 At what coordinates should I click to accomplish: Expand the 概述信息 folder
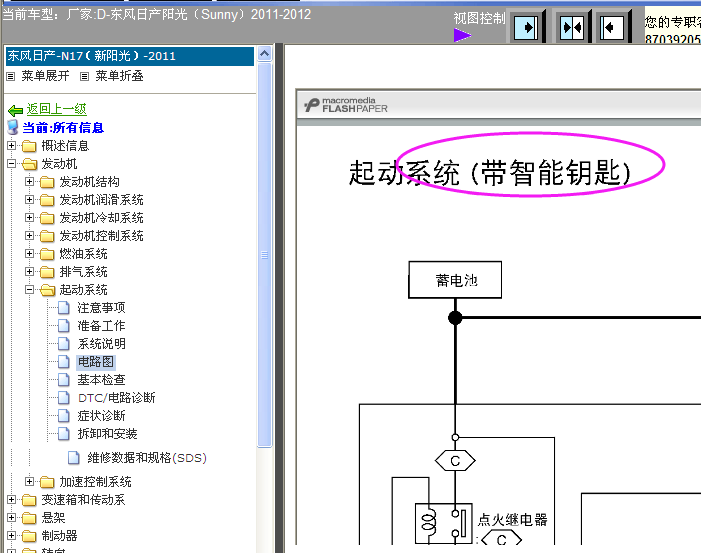(x=12, y=146)
